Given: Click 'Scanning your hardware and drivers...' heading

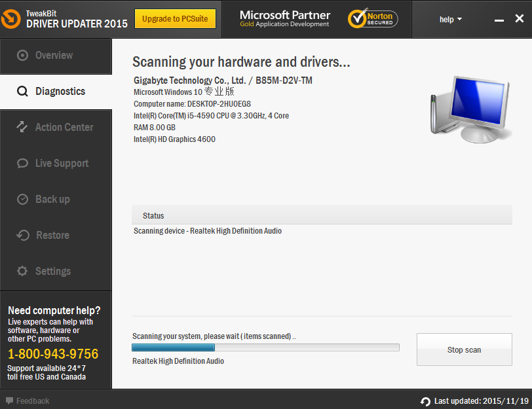Looking at the screenshot, I should (241, 62).
